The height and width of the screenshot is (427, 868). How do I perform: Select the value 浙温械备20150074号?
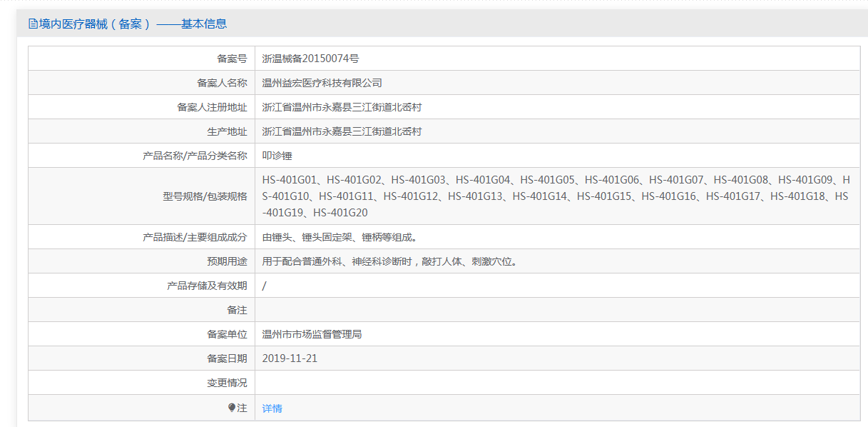311,59
